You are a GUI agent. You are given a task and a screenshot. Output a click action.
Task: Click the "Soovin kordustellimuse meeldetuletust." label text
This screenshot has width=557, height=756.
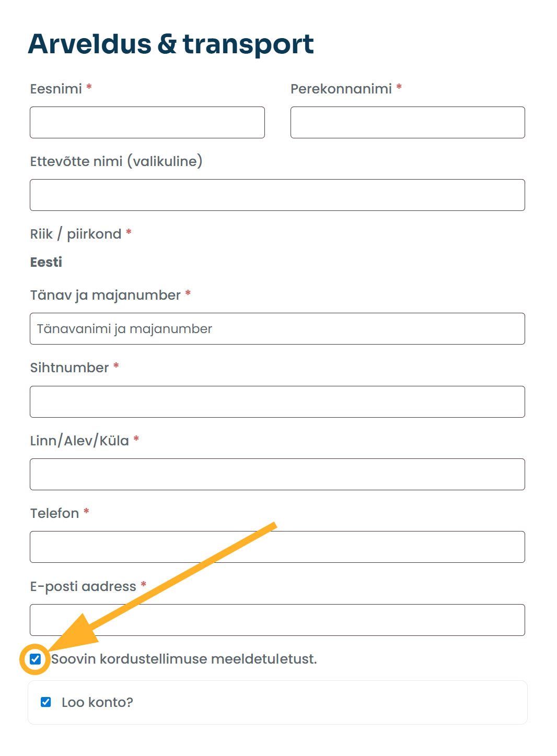point(184,659)
